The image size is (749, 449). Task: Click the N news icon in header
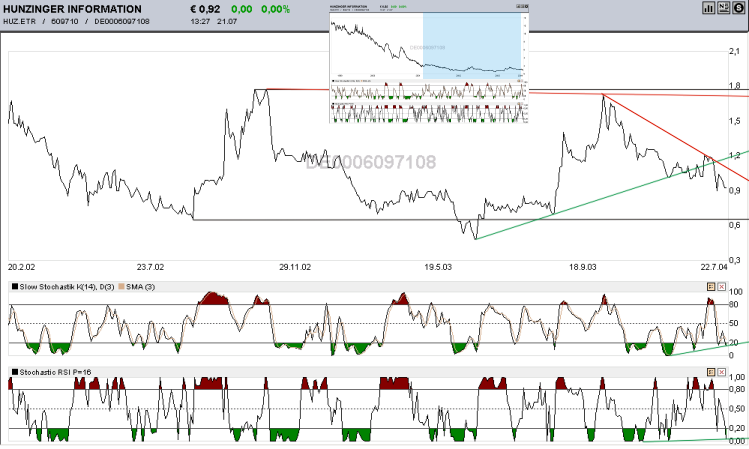coord(723,8)
